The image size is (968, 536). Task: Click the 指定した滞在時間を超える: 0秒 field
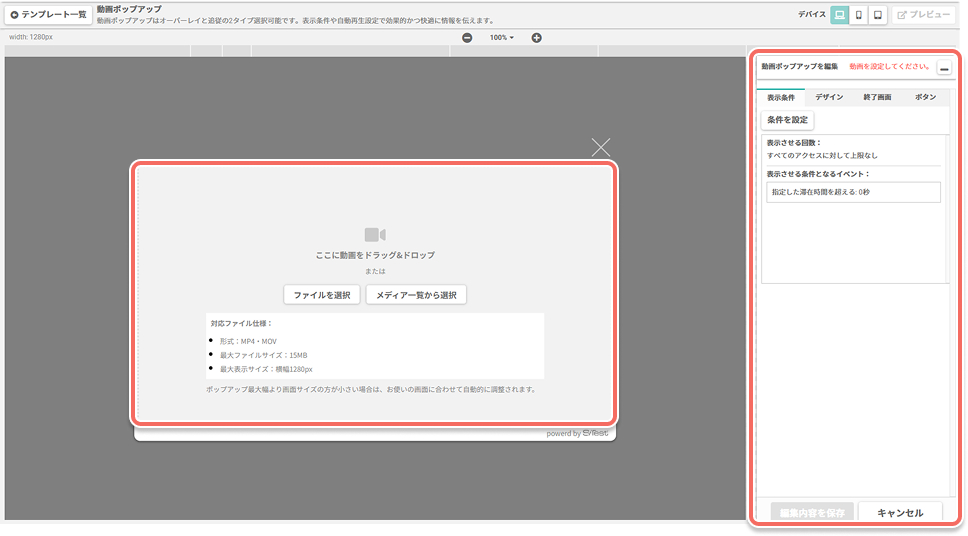coord(853,192)
